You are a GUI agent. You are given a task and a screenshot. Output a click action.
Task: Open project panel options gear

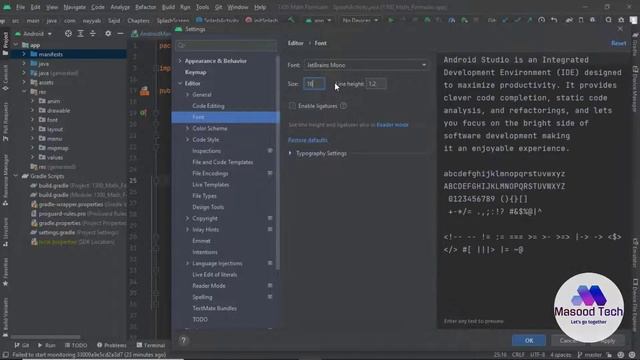click(108, 33)
